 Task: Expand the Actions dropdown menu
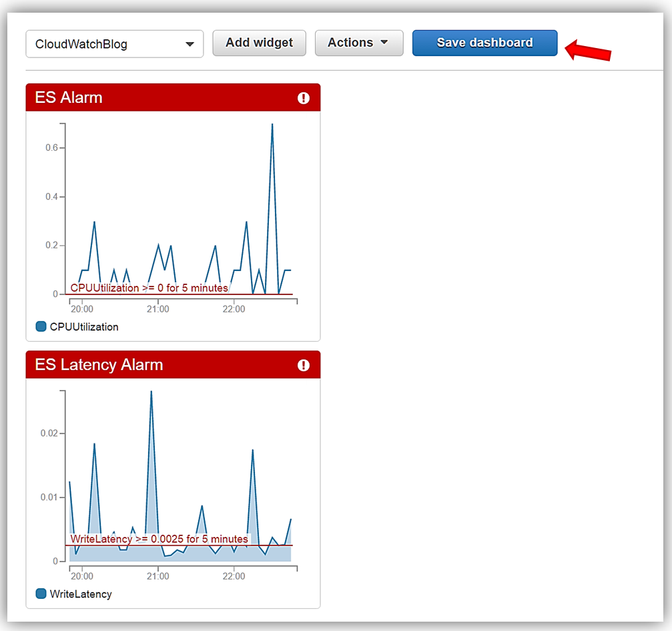click(x=358, y=43)
